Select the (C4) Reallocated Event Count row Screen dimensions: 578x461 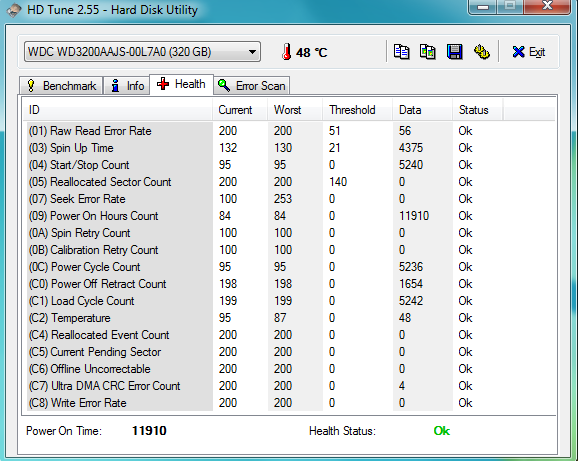[x=289, y=335]
